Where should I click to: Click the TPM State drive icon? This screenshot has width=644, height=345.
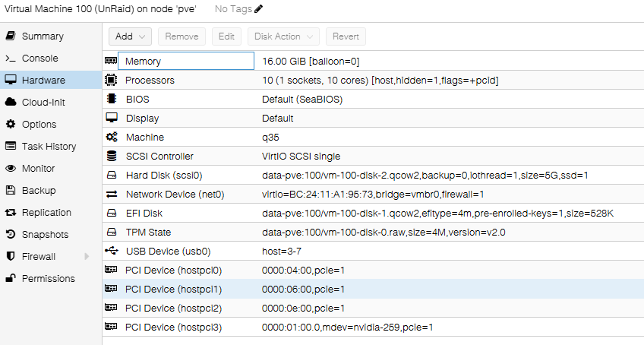(112, 232)
